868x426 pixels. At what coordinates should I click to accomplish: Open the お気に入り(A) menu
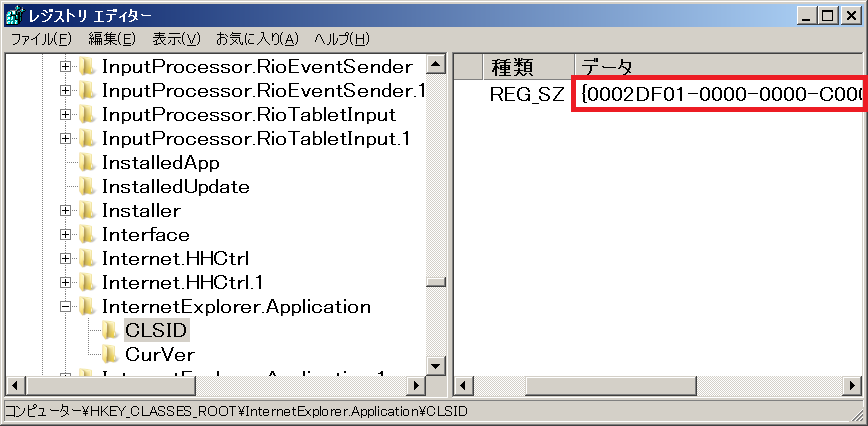coord(257,39)
